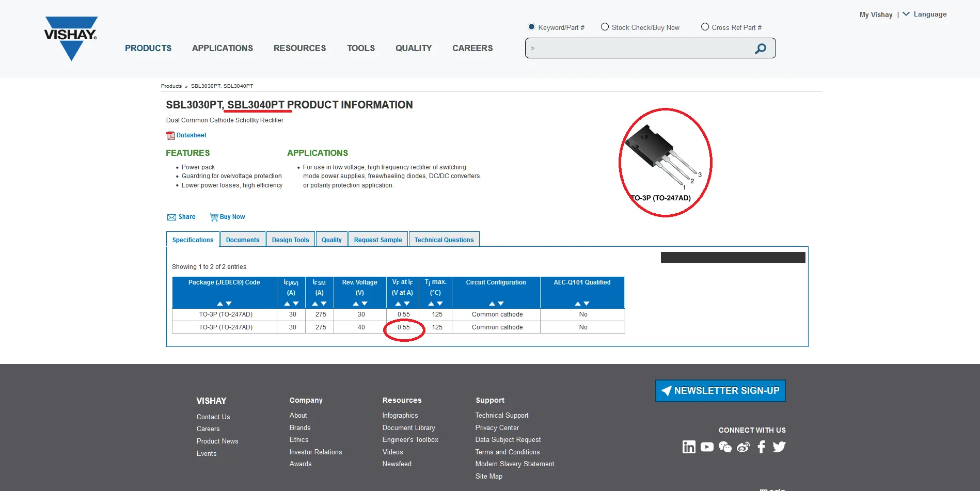This screenshot has width=980, height=491.
Task: Open the Product News footer link
Action: [217, 441]
